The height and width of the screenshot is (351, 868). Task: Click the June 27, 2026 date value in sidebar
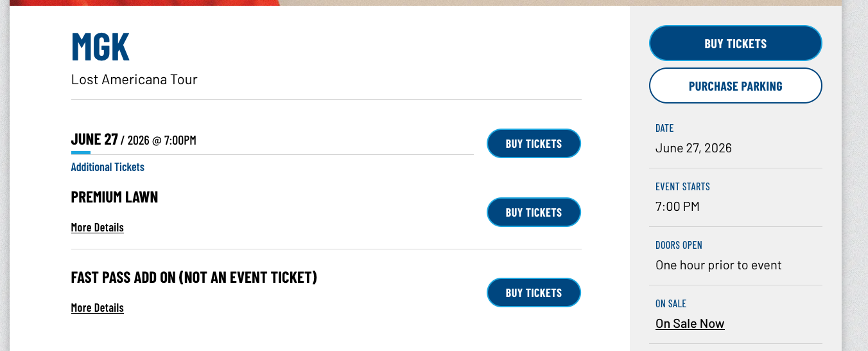pyautogui.click(x=693, y=148)
